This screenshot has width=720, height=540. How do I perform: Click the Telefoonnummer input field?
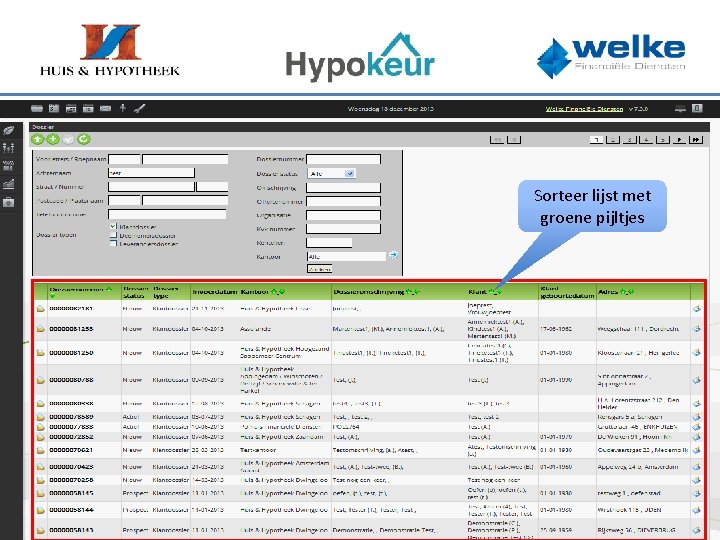click(167, 214)
